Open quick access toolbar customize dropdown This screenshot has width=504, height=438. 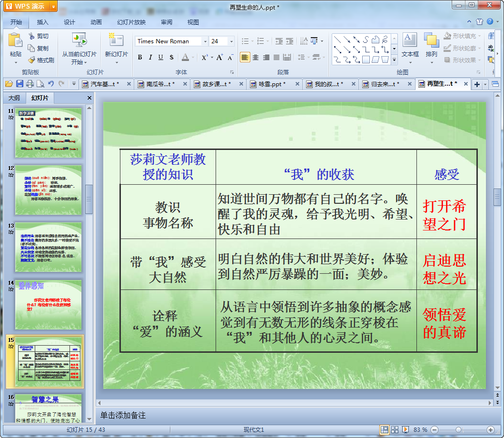click(74, 84)
